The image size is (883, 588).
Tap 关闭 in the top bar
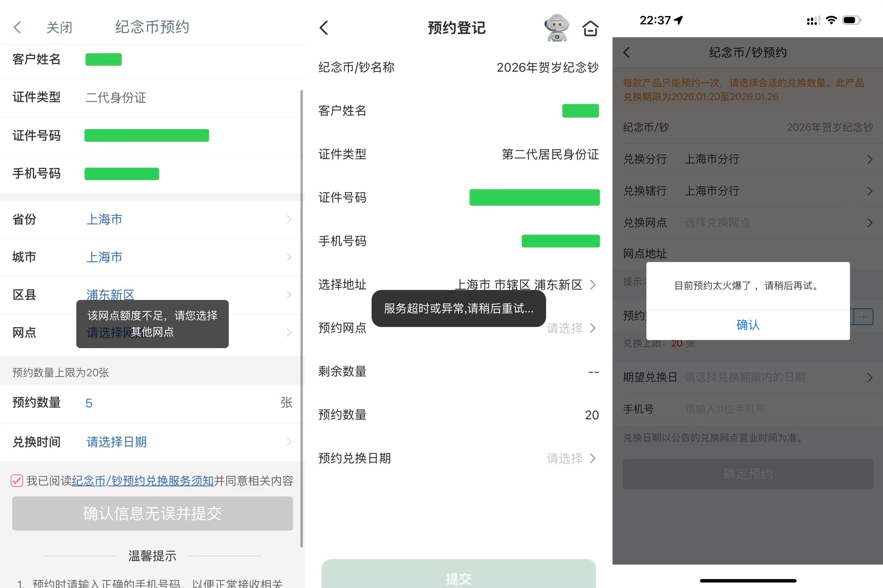point(59,27)
